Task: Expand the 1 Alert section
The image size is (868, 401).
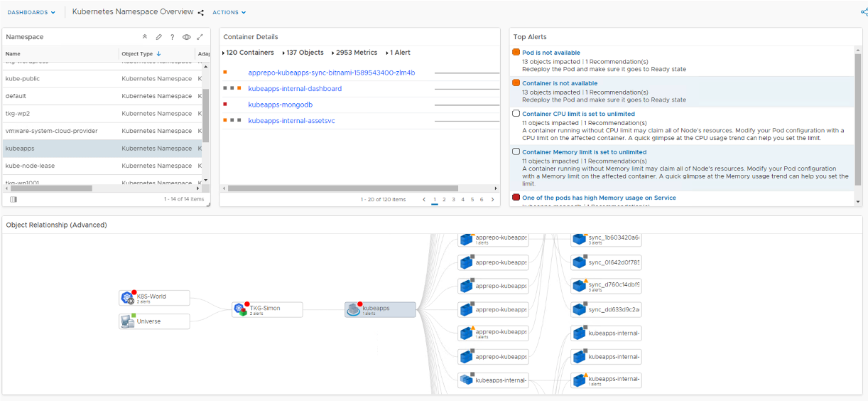Action: point(398,53)
